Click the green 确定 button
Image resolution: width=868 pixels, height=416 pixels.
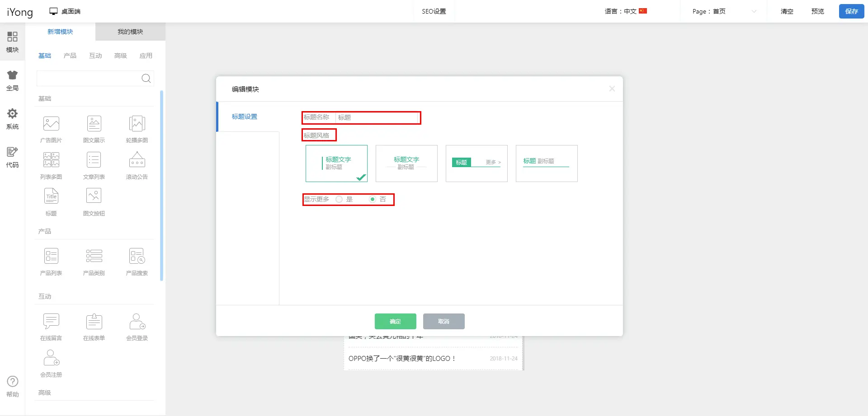395,321
